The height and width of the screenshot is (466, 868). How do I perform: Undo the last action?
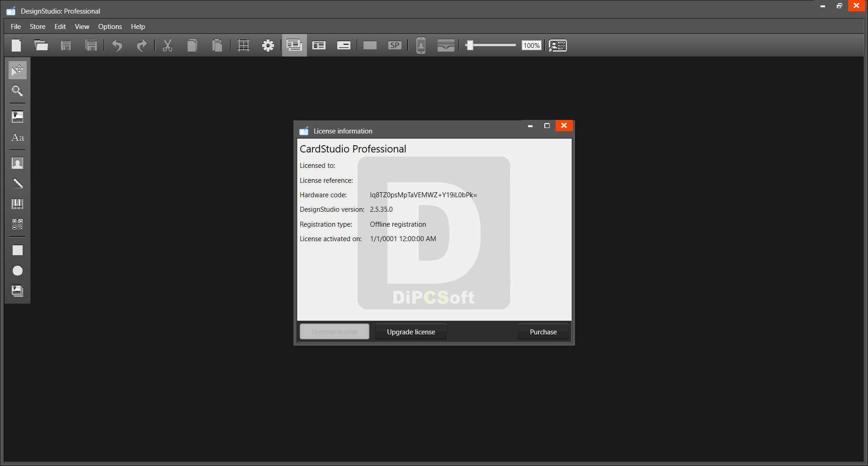point(117,45)
